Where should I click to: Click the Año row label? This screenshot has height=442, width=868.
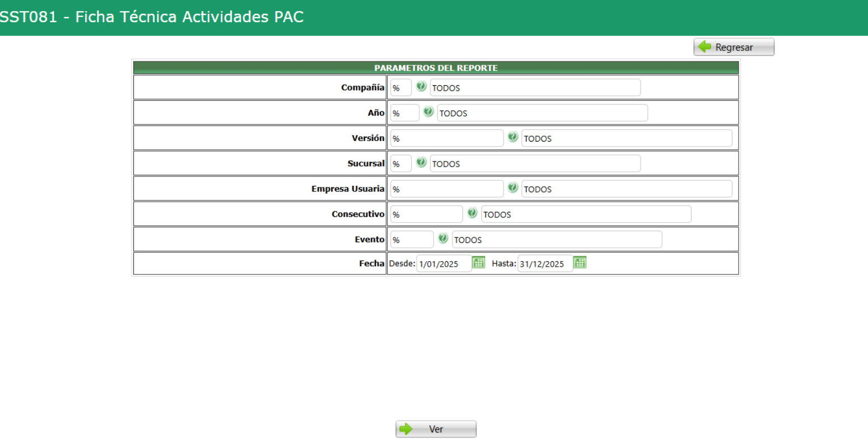coord(376,113)
